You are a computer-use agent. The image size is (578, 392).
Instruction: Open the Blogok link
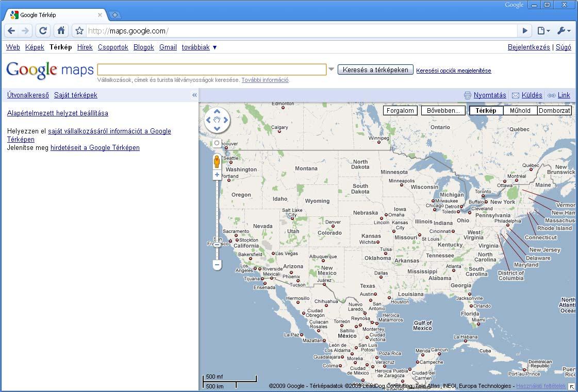pyautogui.click(x=144, y=47)
